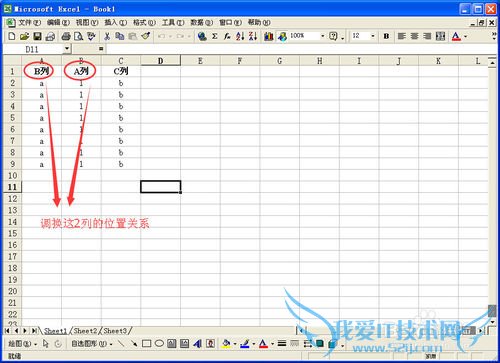The image size is (500, 363).
Task: Insert WordArt from drawing toolbar
Action: (197, 343)
